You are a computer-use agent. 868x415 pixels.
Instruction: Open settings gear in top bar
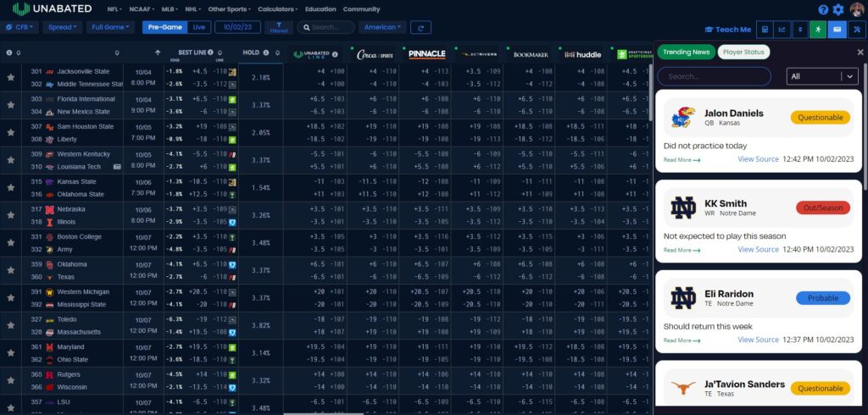[838, 9]
